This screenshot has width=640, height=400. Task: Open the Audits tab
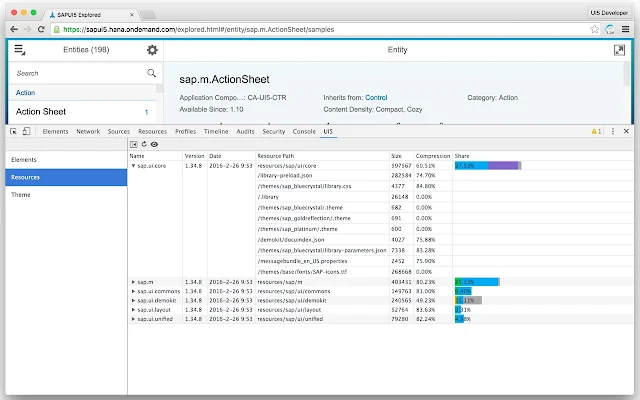[245, 131]
